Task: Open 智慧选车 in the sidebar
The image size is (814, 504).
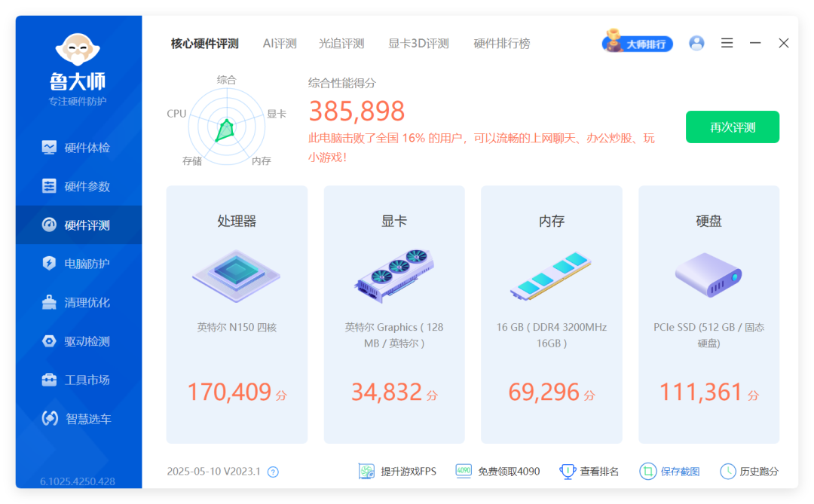Action: coord(78,418)
